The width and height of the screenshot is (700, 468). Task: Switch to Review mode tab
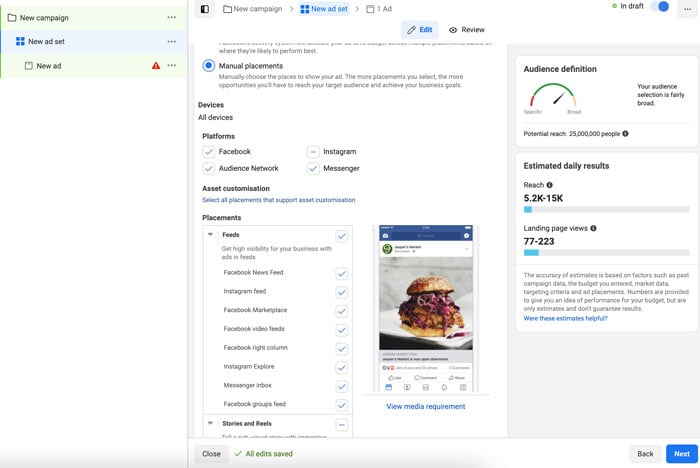pyautogui.click(x=467, y=30)
